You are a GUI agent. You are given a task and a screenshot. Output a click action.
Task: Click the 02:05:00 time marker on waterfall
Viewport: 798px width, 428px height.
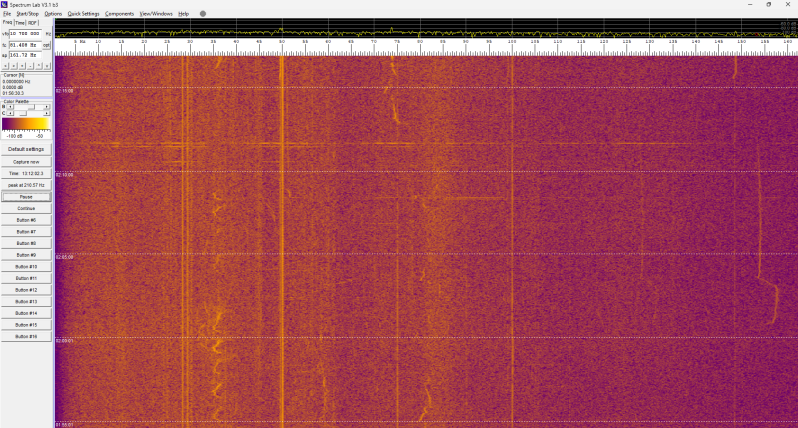(65, 258)
